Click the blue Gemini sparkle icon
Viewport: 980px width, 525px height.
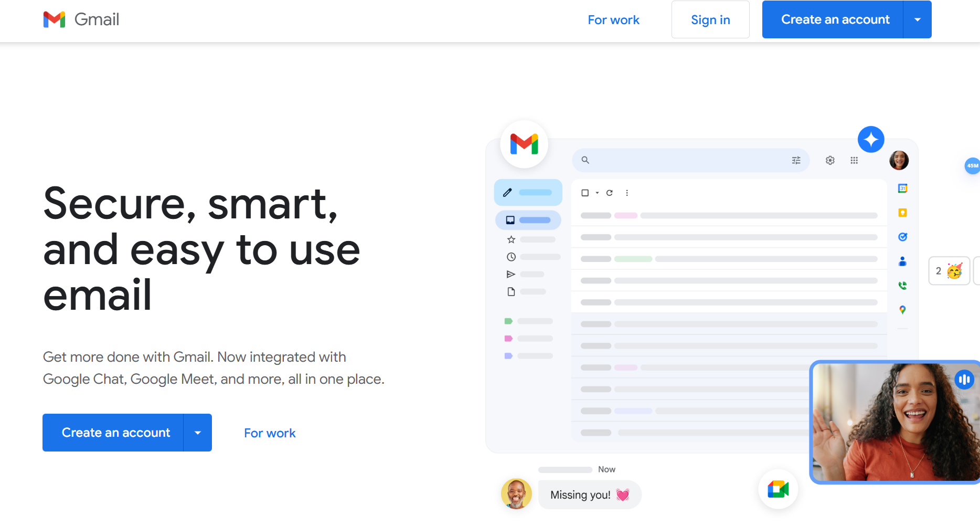point(871,139)
